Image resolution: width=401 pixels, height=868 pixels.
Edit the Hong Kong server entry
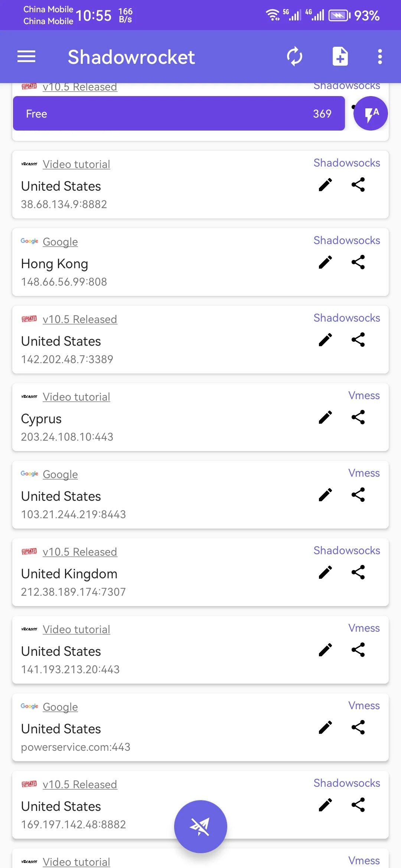(325, 262)
